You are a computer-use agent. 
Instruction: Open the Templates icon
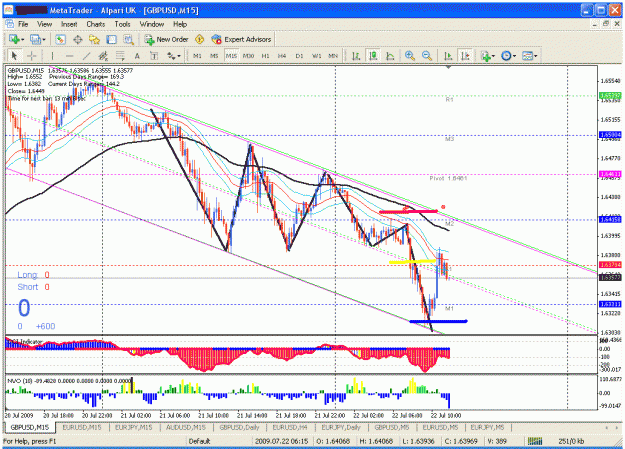527,56
